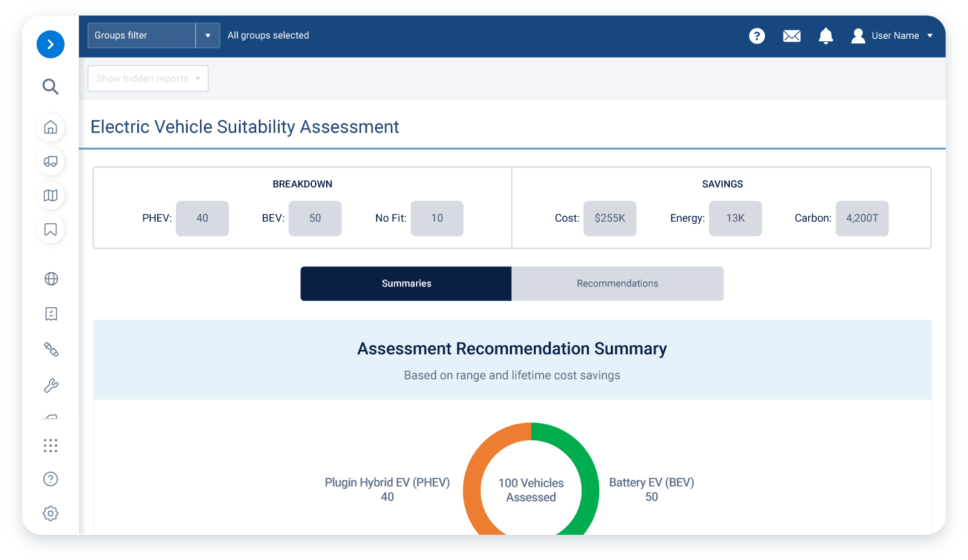Select the home dashboard icon

[50, 127]
